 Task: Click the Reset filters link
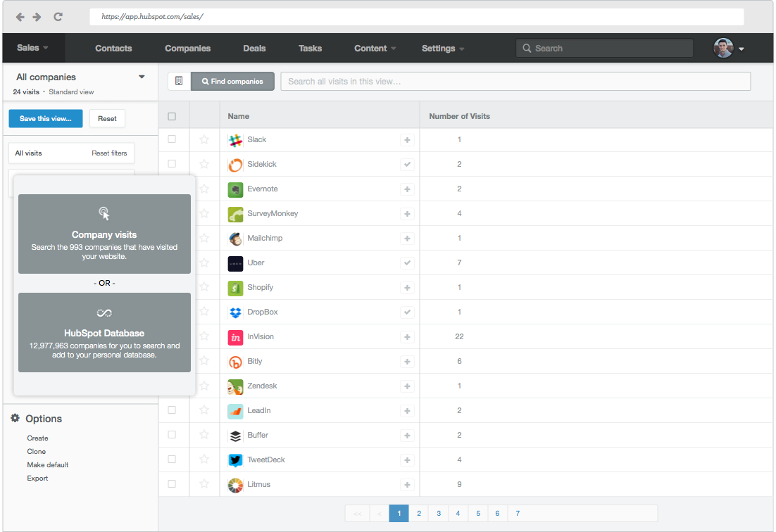109,153
